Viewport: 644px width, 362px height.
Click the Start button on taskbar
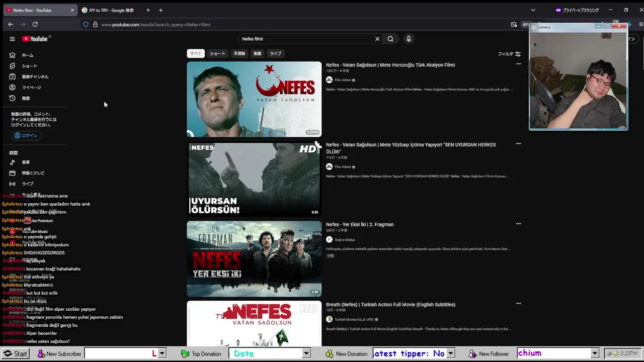[15, 353]
